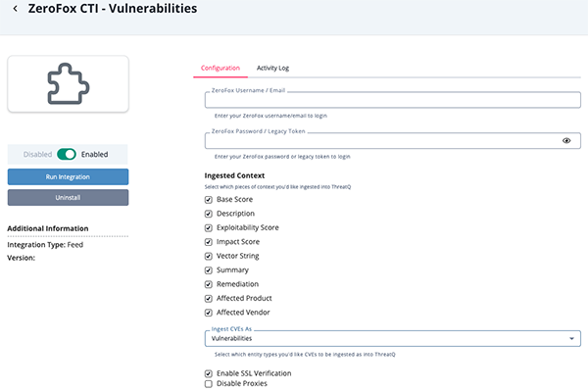Switch to the Configuration tab
Screen dimensions: 588x391
[220, 68]
